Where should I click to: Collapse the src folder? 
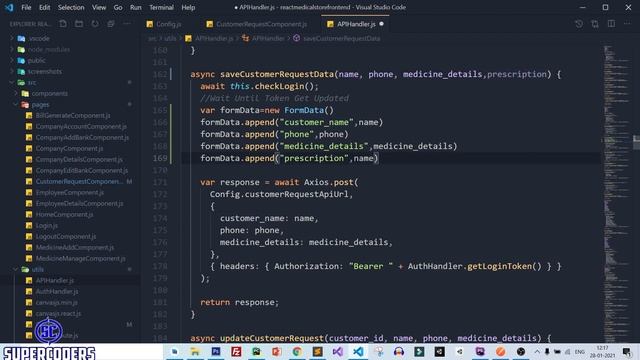(32, 82)
